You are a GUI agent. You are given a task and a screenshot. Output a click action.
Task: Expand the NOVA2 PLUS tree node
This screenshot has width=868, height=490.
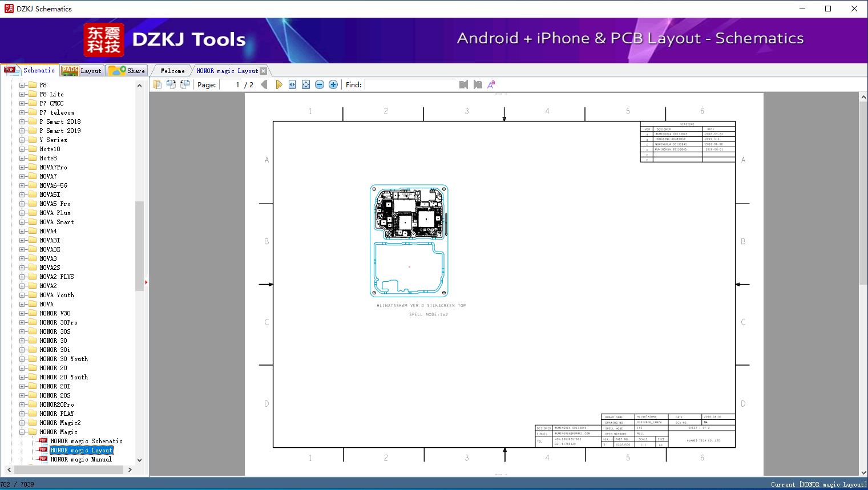[22, 277]
